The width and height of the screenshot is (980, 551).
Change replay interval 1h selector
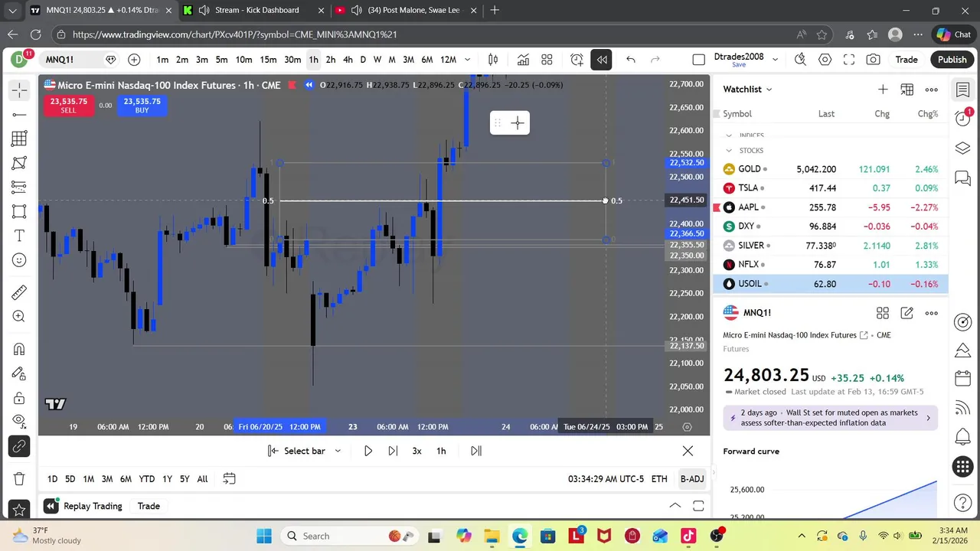coord(441,451)
